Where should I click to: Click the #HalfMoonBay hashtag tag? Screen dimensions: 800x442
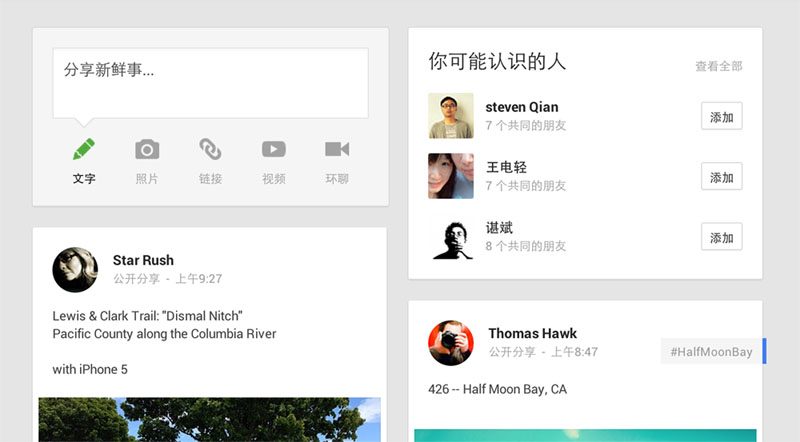(x=711, y=352)
